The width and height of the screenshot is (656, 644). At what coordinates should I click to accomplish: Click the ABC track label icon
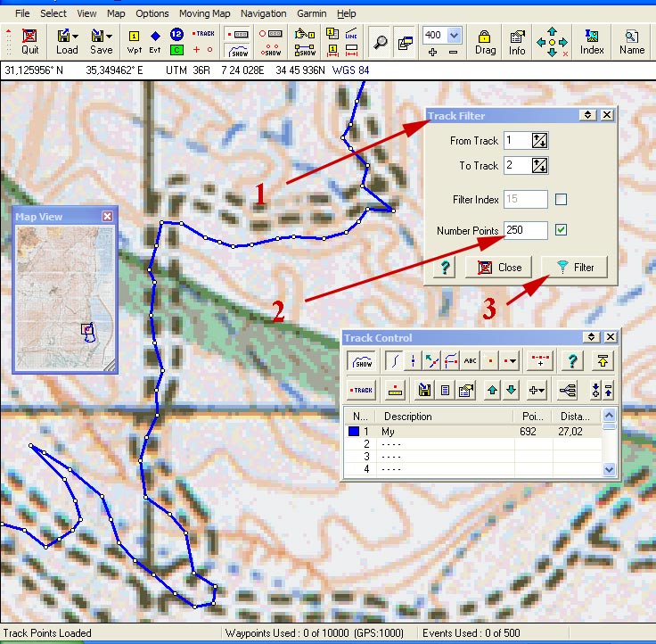(470, 361)
